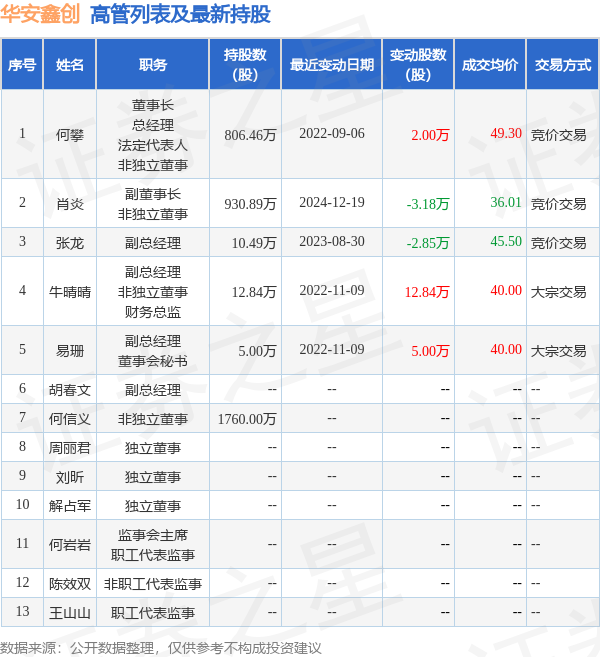600x657 pixels.
Task: Select 牛晴晴 in the name column
Action: coord(70,291)
